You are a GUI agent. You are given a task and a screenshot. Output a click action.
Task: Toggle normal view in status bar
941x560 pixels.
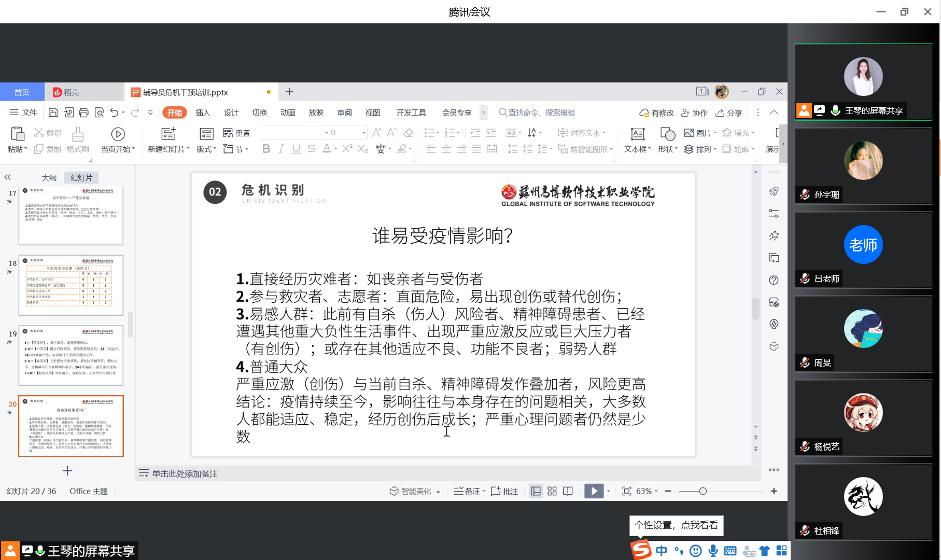point(536,491)
